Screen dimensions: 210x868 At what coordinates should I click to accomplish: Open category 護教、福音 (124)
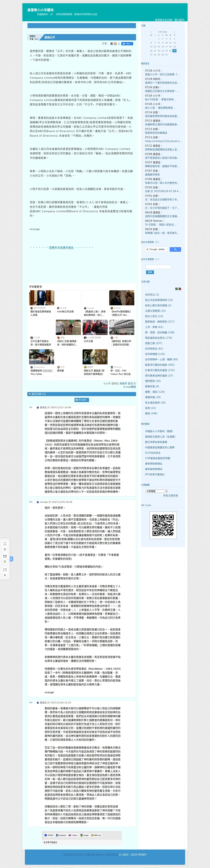click(x=155, y=392)
